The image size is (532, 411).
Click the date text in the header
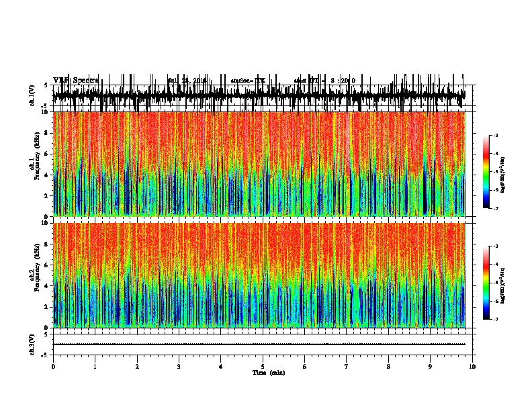(187, 81)
